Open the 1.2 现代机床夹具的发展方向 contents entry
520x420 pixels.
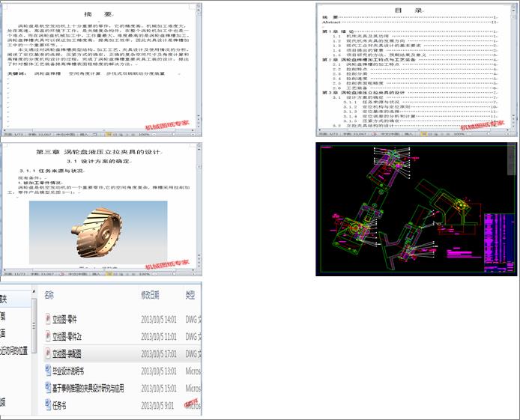tap(415, 40)
